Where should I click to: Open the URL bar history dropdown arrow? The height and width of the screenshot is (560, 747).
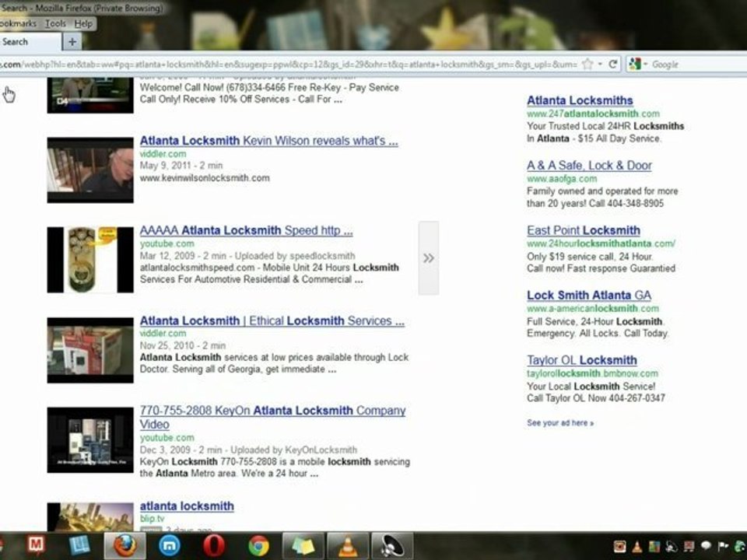click(x=600, y=64)
